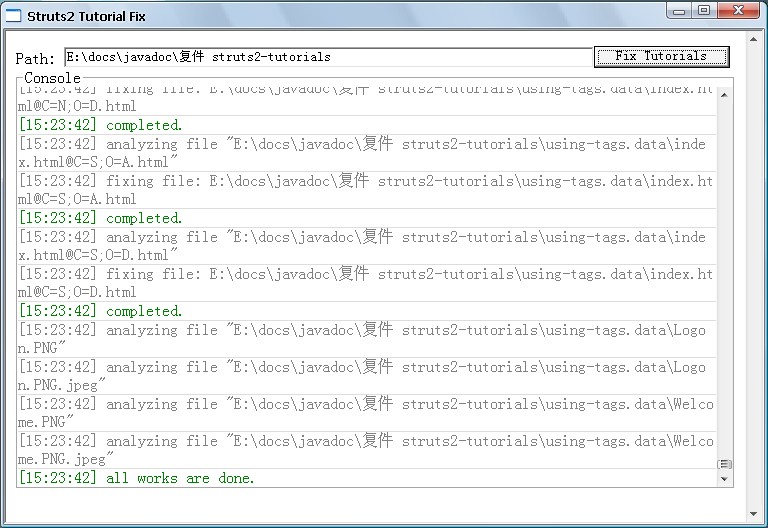Click the Path: label
Image resolution: width=768 pixels, height=528 pixels.
point(35,59)
